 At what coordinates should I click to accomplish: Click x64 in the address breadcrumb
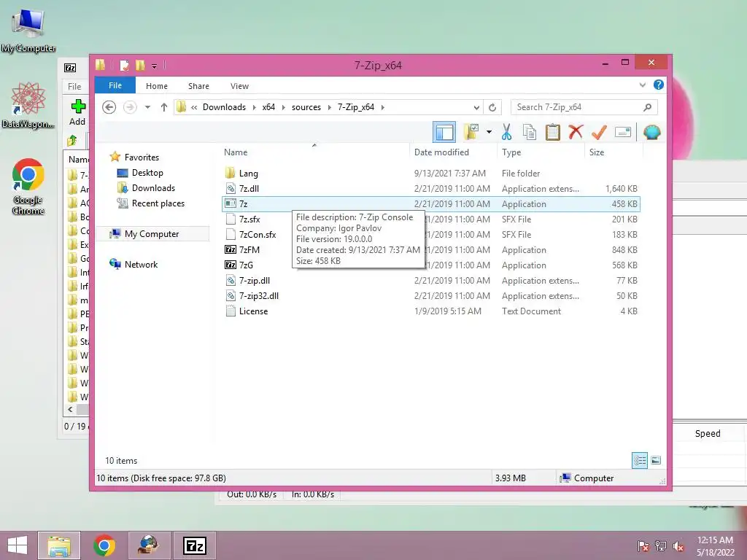[268, 107]
